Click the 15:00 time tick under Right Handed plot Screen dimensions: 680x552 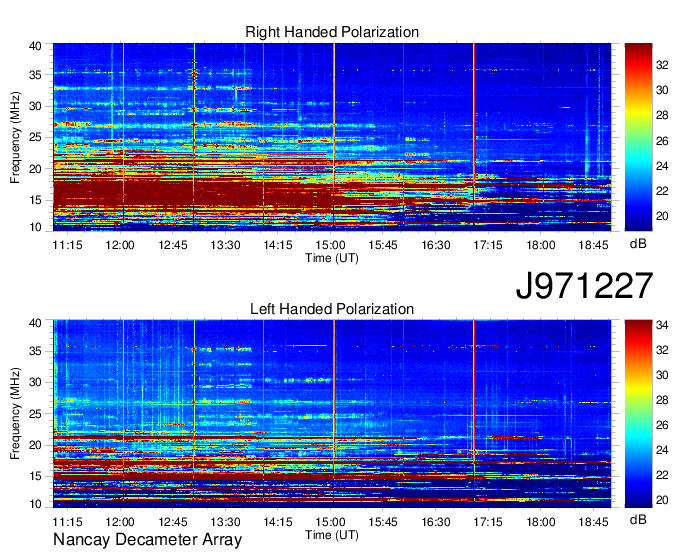330,245
